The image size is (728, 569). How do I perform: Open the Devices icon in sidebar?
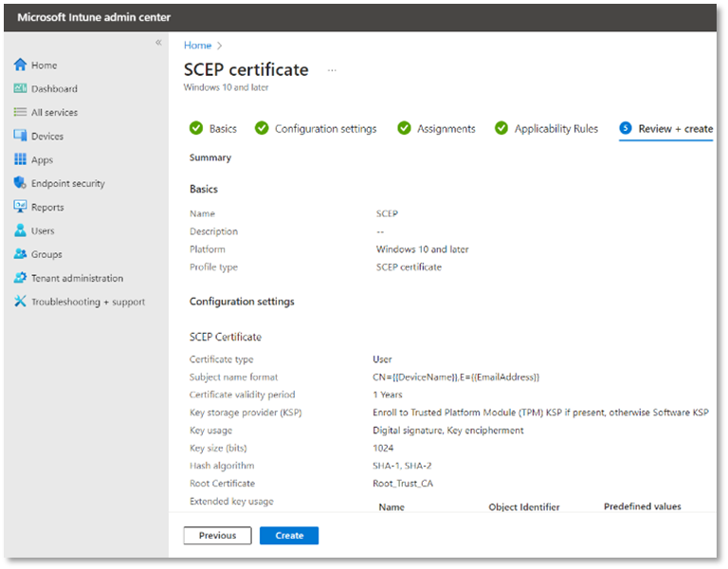(x=20, y=137)
